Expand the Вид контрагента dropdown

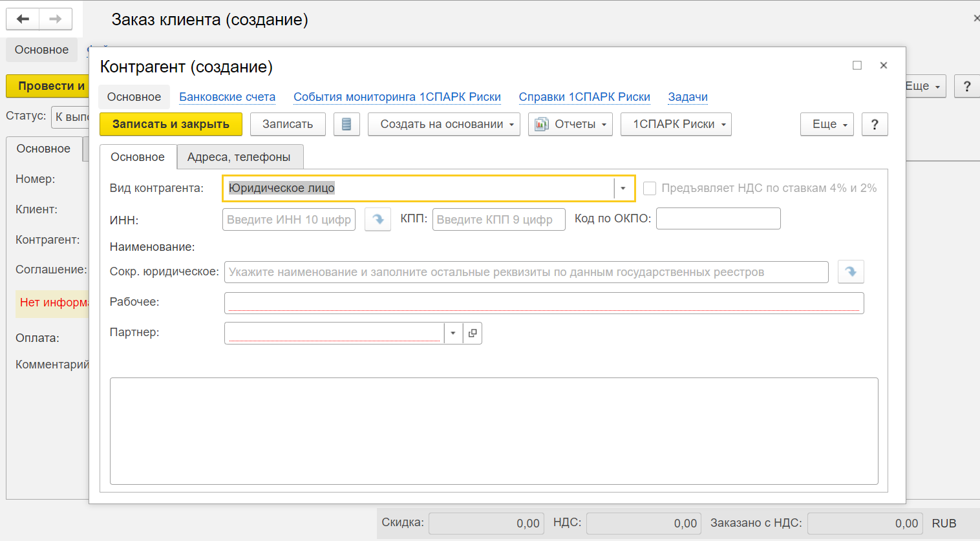coord(623,188)
